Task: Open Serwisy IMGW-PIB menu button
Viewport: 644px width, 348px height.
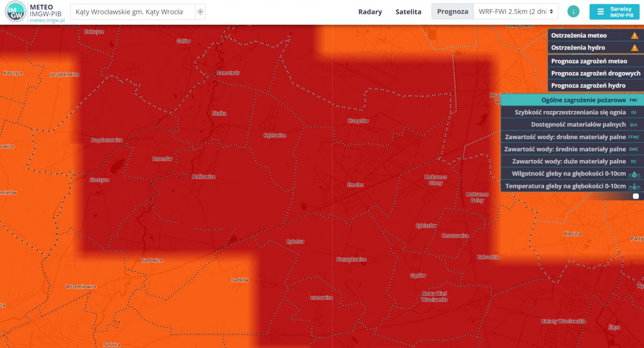Action: [614, 12]
